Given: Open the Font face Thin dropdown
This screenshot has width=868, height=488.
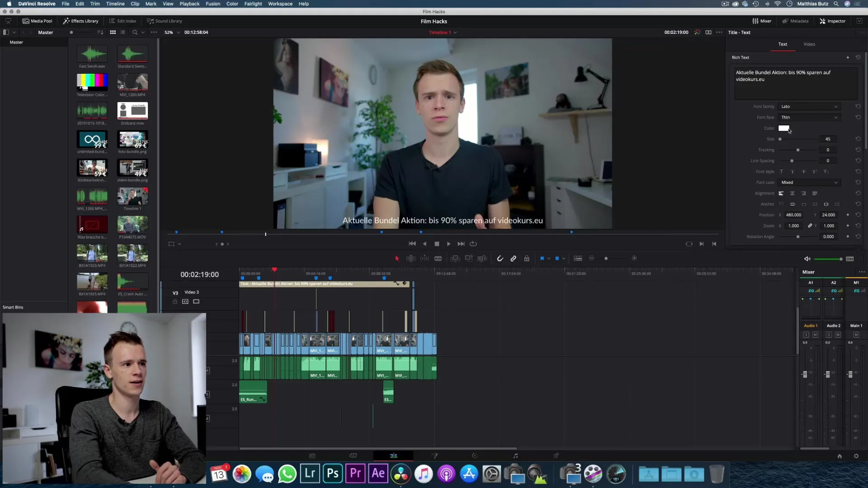Looking at the screenshot, I should click(x=809, y=117).
